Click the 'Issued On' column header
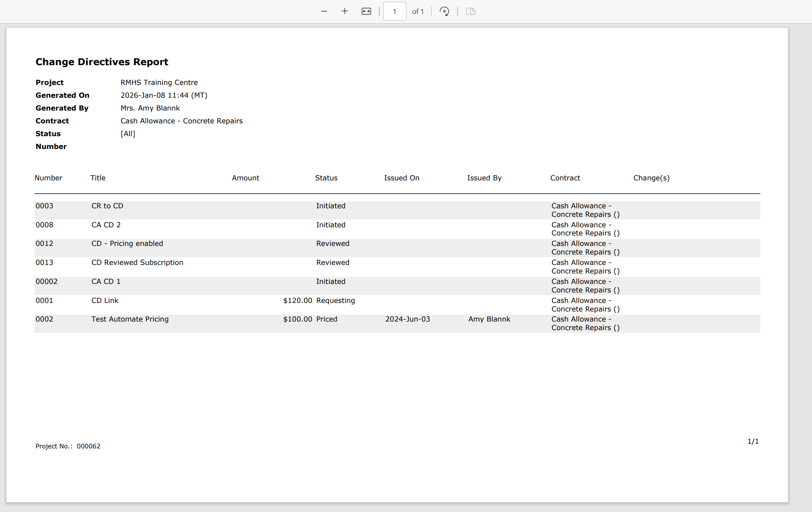The image size is (812, 512). pos(401,178)
